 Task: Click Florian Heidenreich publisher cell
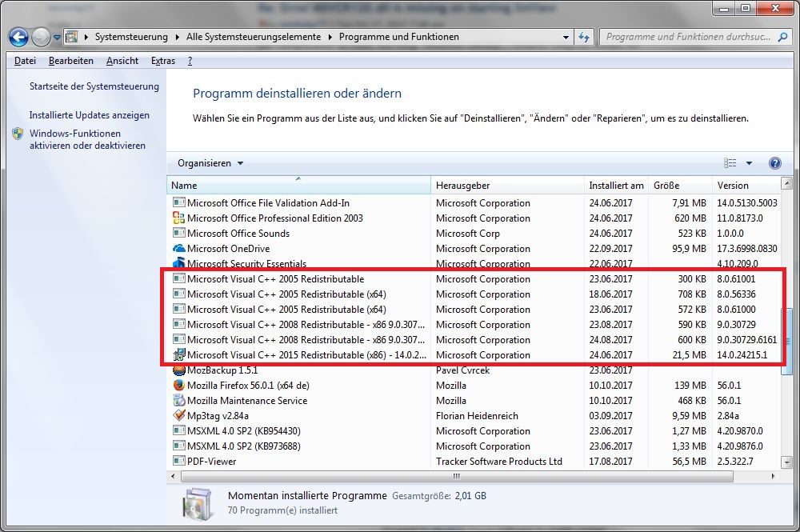coord(477,416)
